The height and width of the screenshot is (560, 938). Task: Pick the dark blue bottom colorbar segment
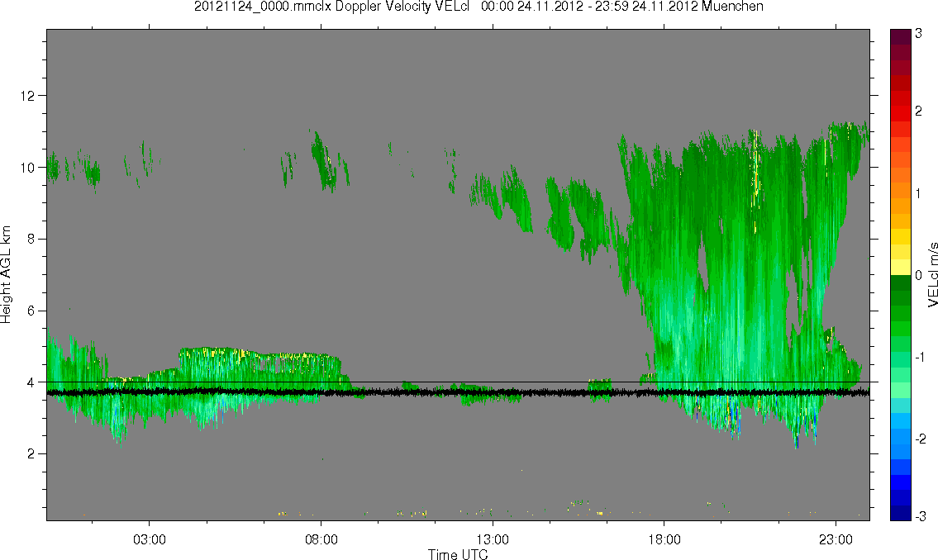pyautogui.click(x=900, y=513)
